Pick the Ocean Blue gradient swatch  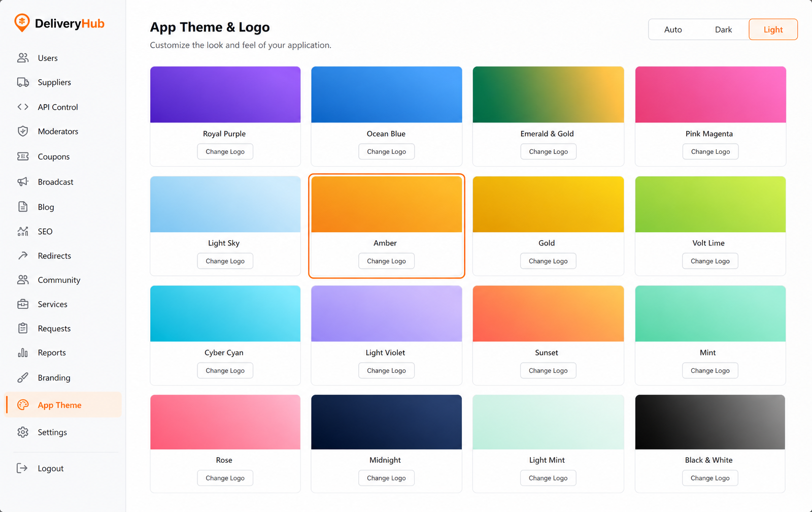click(x=387, y=94)
